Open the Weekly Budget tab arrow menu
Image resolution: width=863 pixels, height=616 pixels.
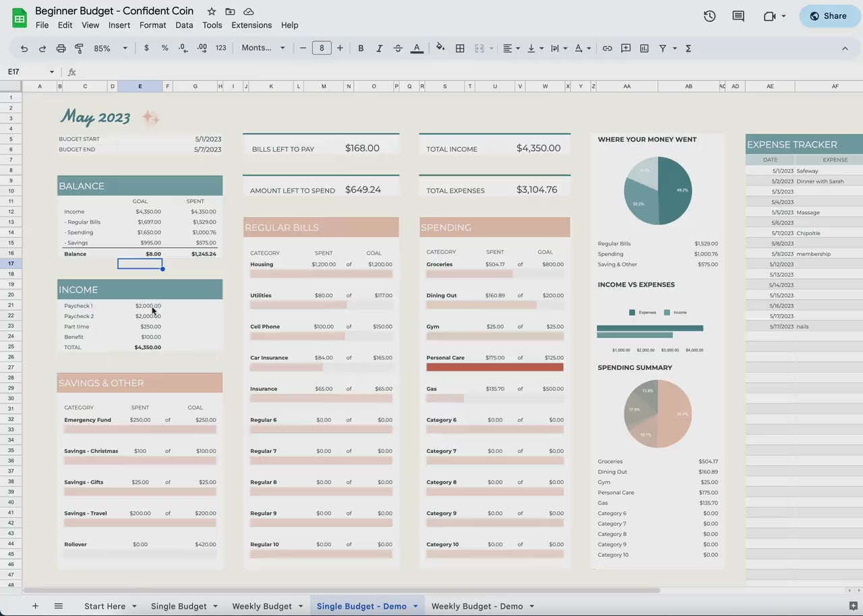tap(301, 606)
